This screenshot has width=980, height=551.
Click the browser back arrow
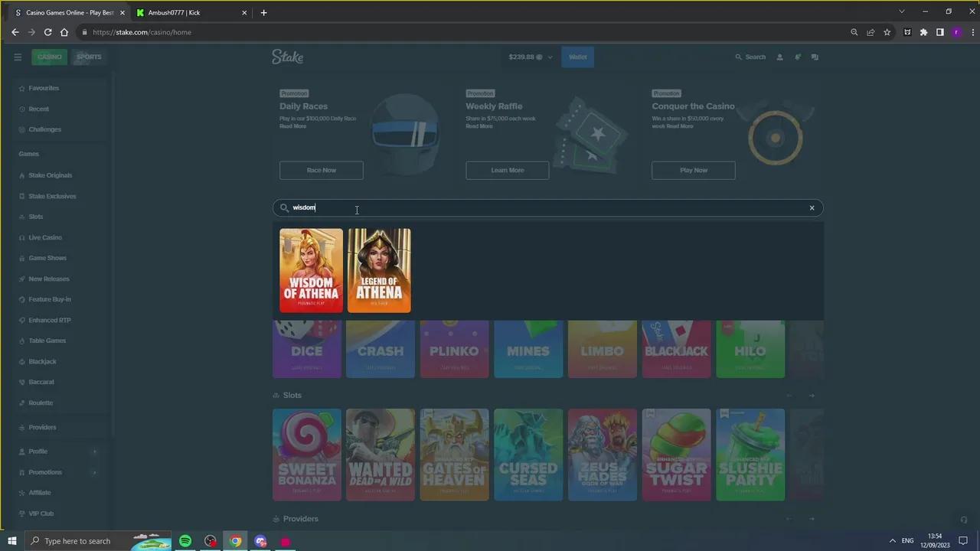click(x=15, y=32)
